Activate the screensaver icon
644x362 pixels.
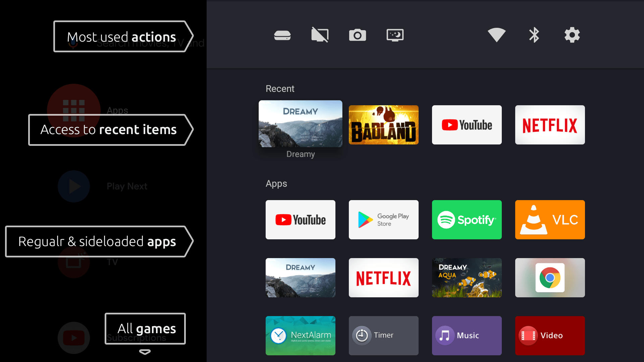click(x=395, y=35)
